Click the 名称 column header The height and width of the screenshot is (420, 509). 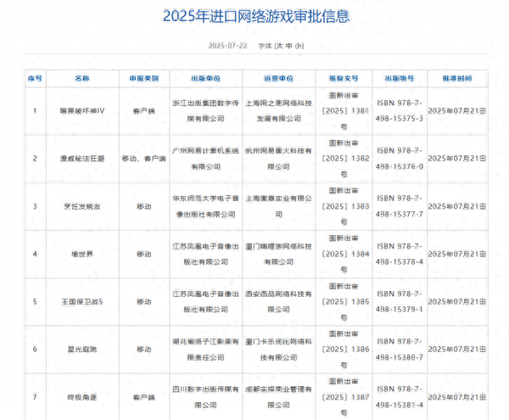point(82,79)
